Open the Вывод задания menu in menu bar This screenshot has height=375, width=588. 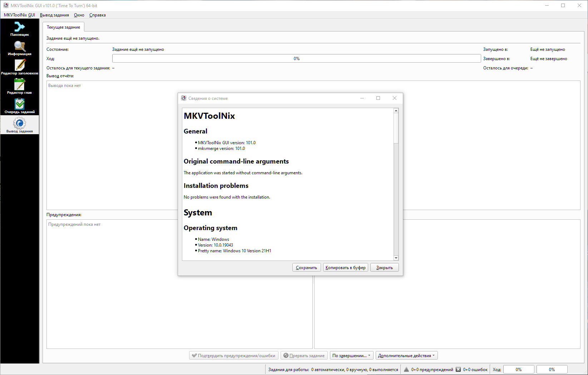click(x=54, y=15)
